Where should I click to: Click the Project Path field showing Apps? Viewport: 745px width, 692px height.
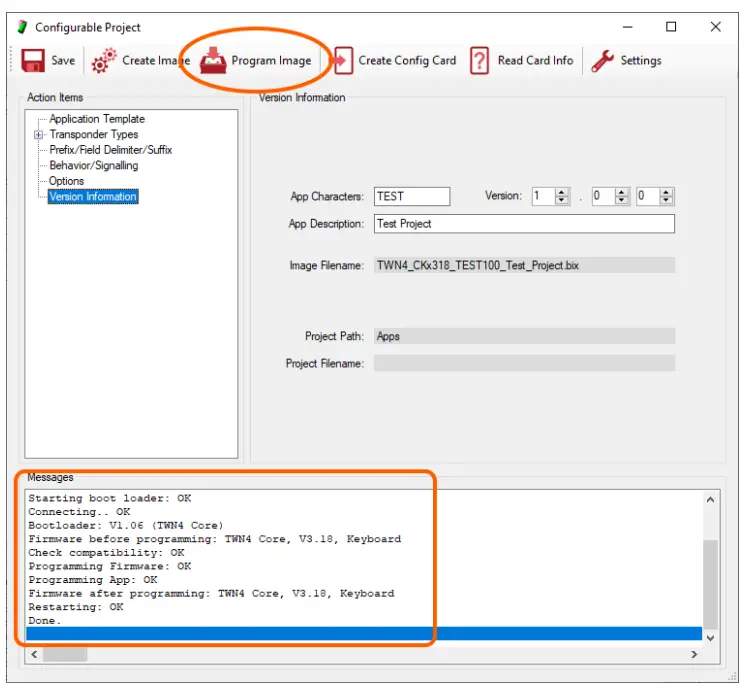(x=524, y=336)
